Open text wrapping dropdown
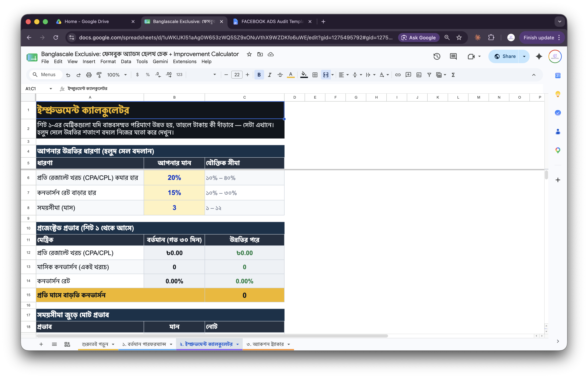Image resolution: width=588 pixels, height=378 pixels. (x=371, y=75)
